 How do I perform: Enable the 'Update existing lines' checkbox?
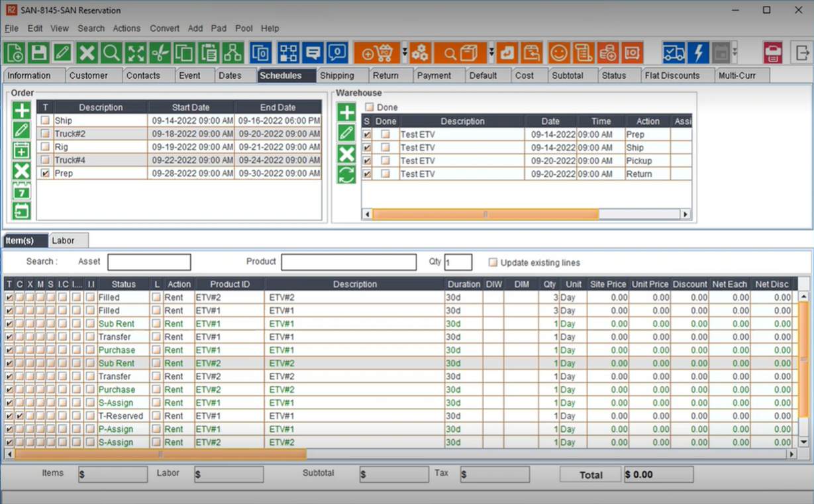pos(493,262)
